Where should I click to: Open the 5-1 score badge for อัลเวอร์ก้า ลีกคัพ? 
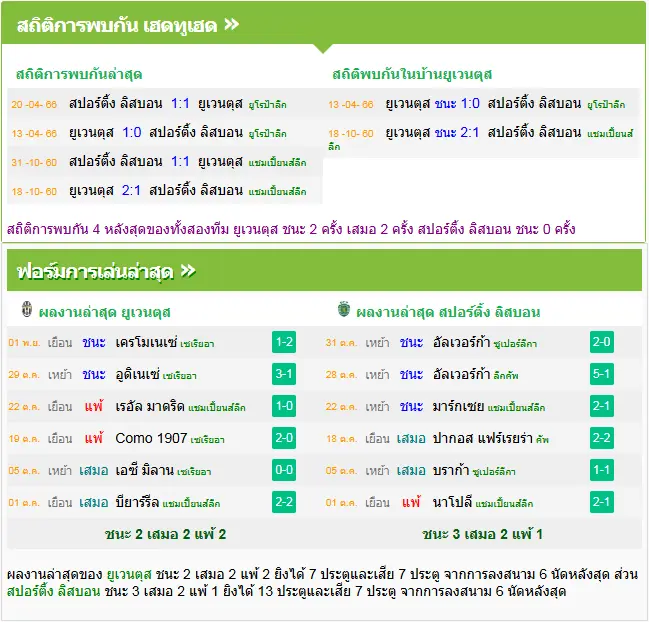(x=601, y=374)
